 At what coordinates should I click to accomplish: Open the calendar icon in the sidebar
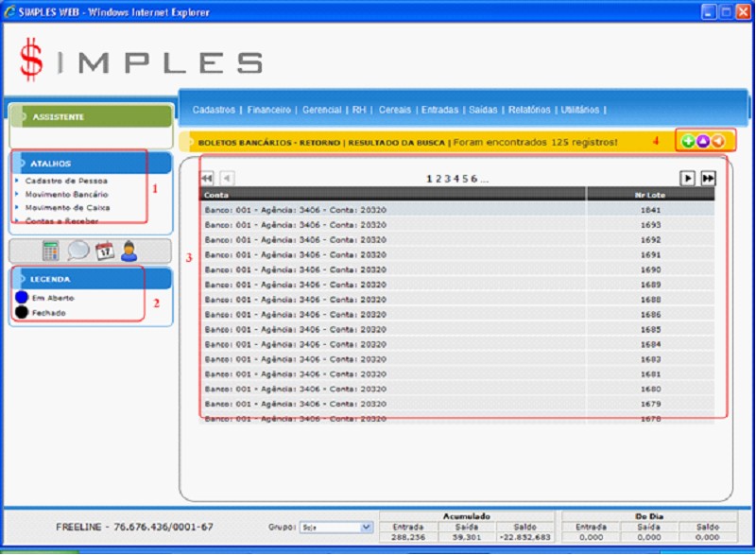click(x=105, y=251)
